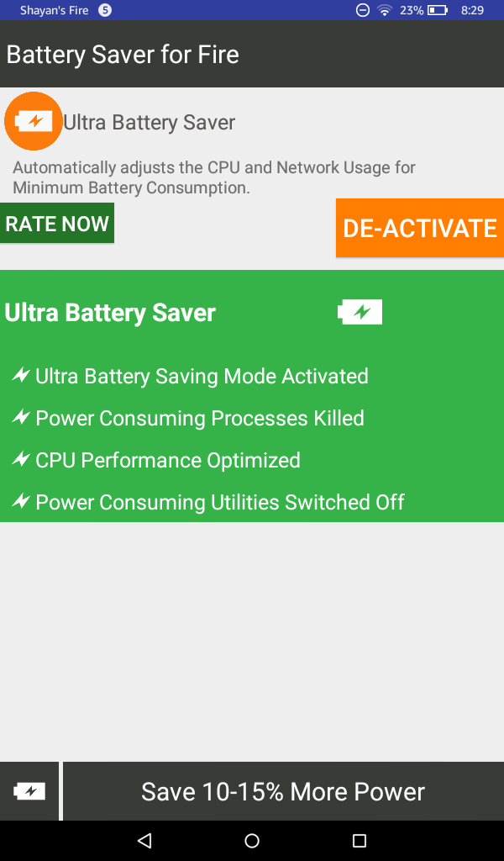Tap the notification count badge

point(105,10)
